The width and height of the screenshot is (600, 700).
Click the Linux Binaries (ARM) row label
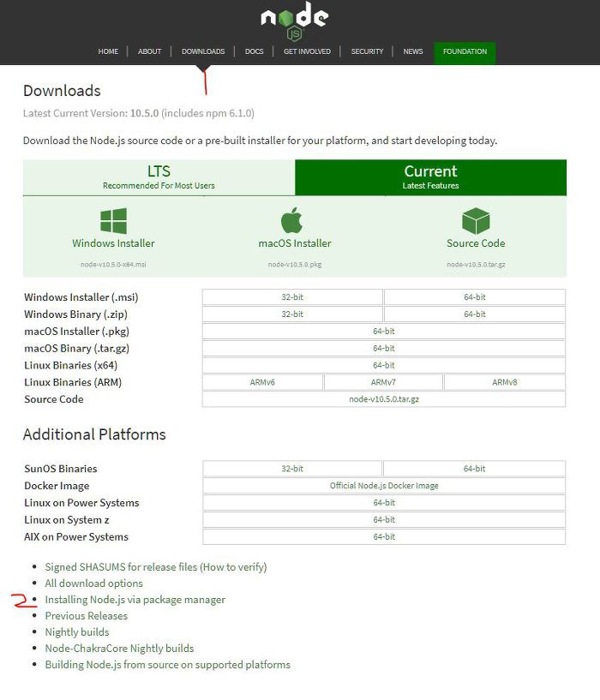pyautogui.click(x=73, y=382)
